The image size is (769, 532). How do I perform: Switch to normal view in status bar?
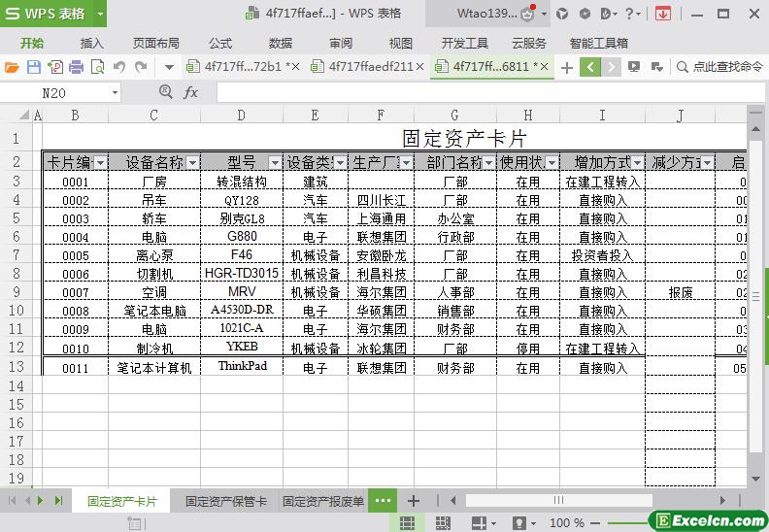(407, 523)
